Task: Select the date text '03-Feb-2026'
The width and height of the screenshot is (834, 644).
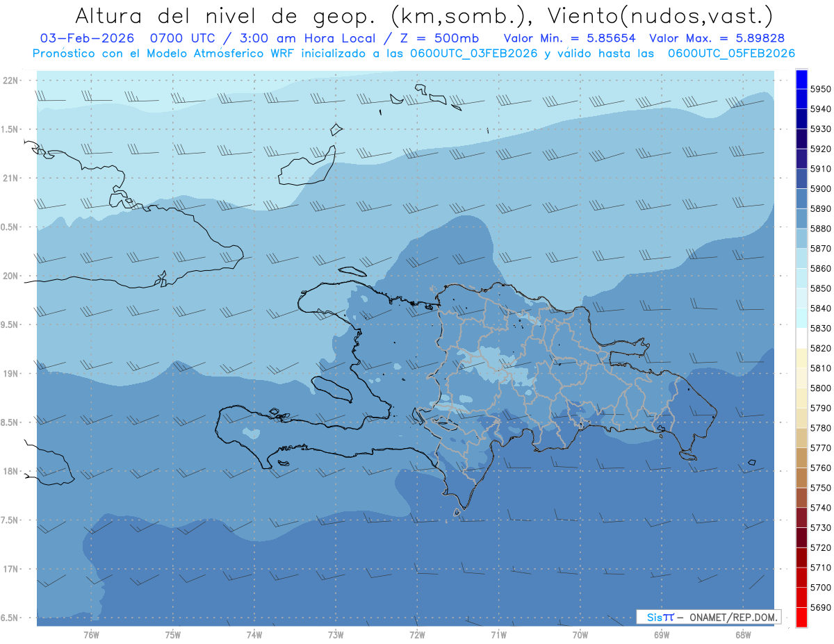Action: pyautogui.click(x=87, y=38)
